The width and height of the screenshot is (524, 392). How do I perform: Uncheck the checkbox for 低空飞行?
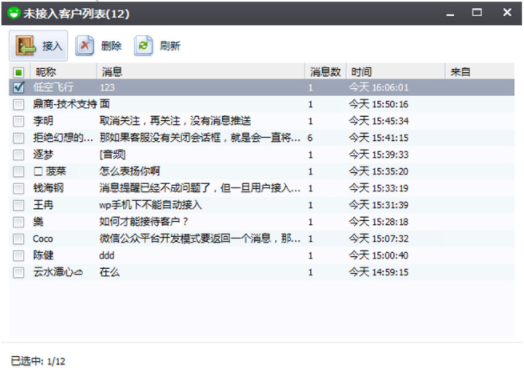(x=19, y=88)
